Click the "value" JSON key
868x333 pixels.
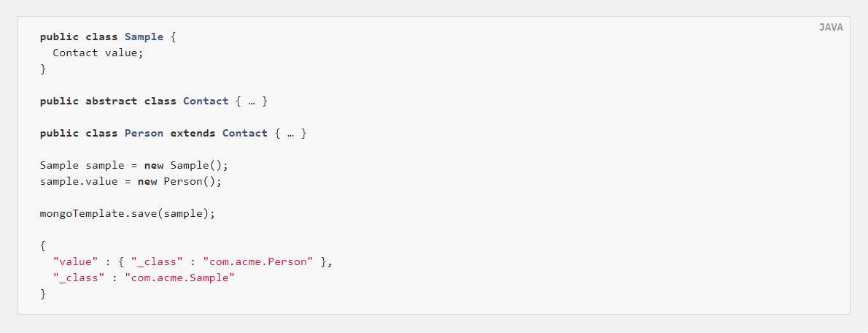75,262
